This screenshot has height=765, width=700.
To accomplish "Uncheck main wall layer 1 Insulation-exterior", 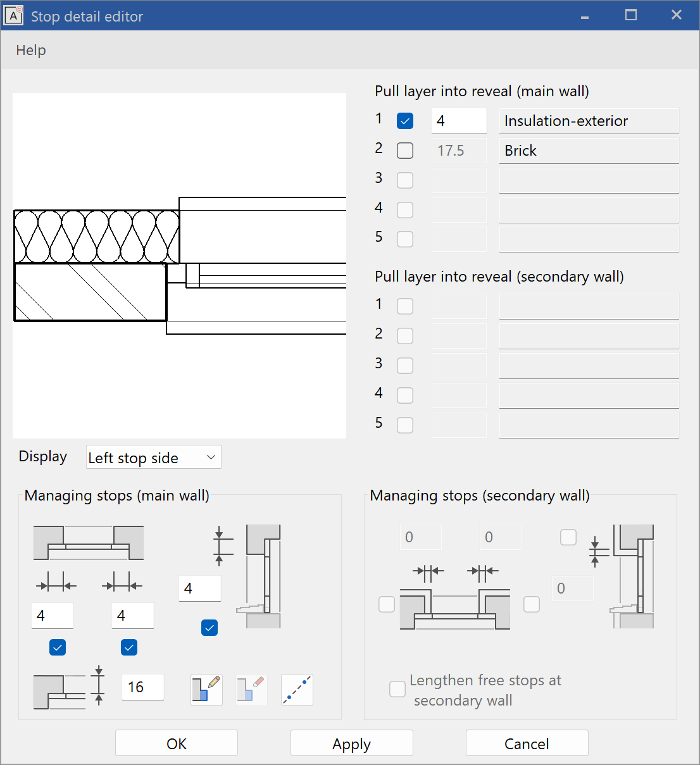I will [x=405, y=121].
